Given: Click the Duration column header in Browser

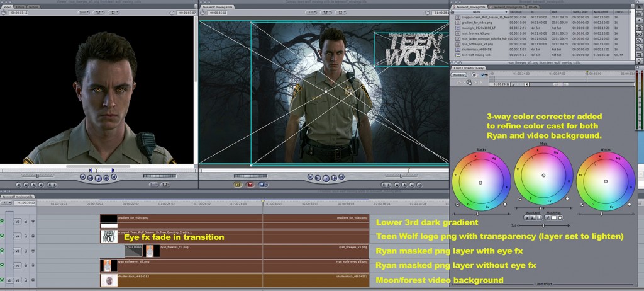Looking at the screenshot, I should click(x=519, y=12).
